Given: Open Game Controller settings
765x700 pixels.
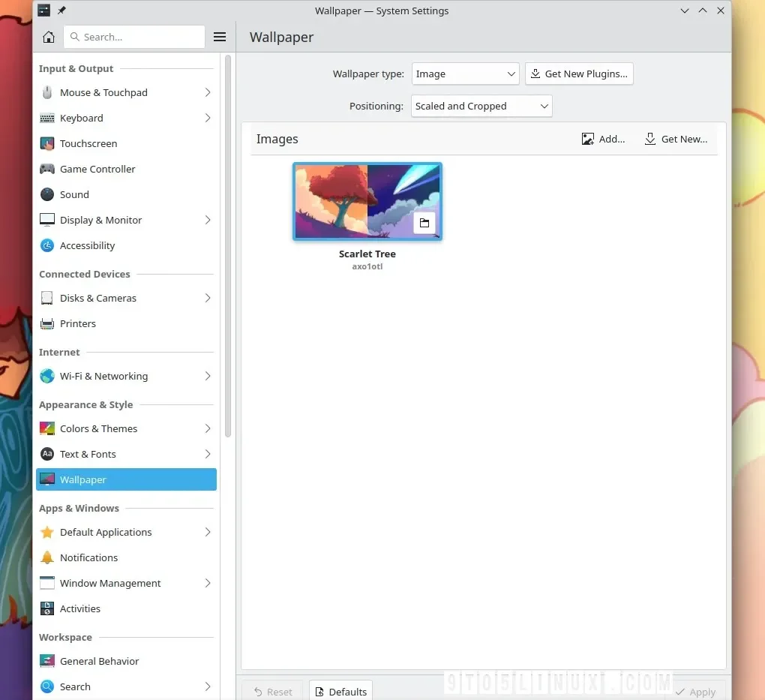Looking at the screenshot, I should (126, 170).
